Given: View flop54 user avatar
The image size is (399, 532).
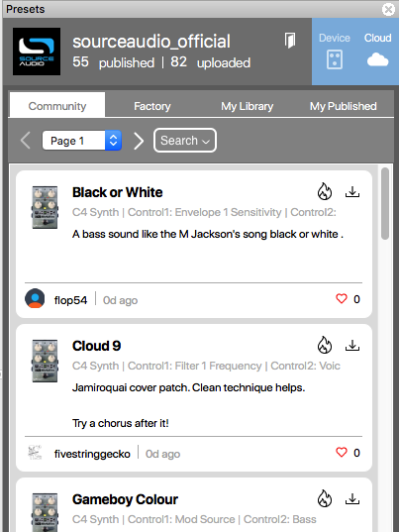Looking at the screenshot, I should [35, 298].
